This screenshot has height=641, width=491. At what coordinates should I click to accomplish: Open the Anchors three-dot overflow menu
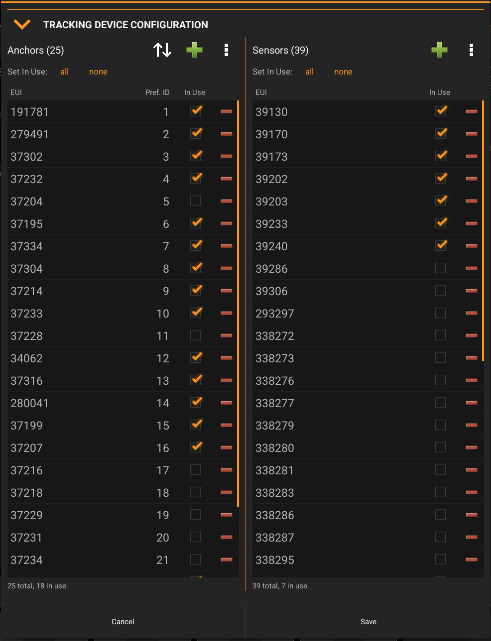(x=226, y=50)
